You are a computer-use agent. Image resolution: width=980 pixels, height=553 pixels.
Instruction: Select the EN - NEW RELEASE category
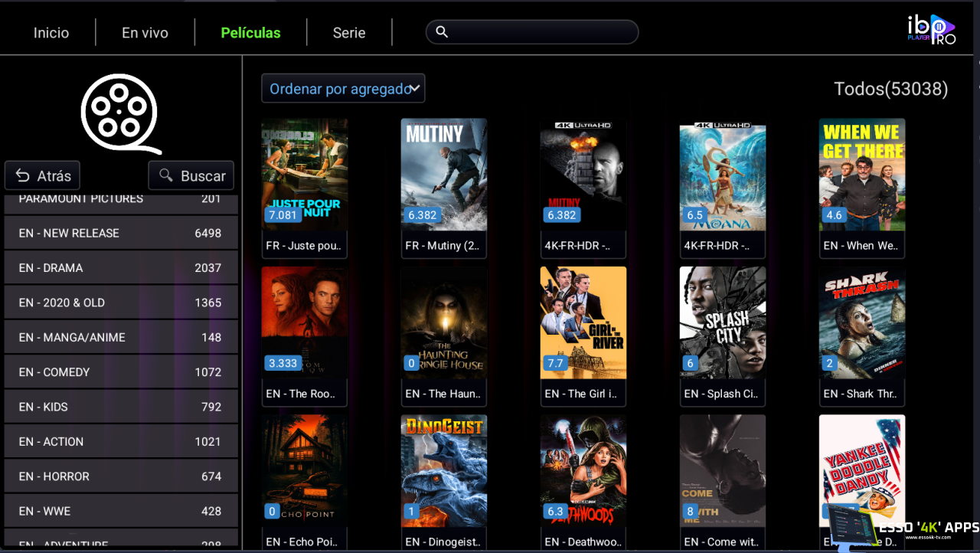tap(121, 233)
